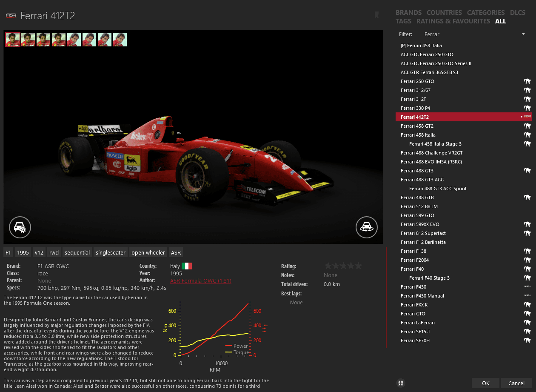This screenshot has height=392, width=536.
Task: Open the showroom with the rotating car icon
Action: pos(367,227)
